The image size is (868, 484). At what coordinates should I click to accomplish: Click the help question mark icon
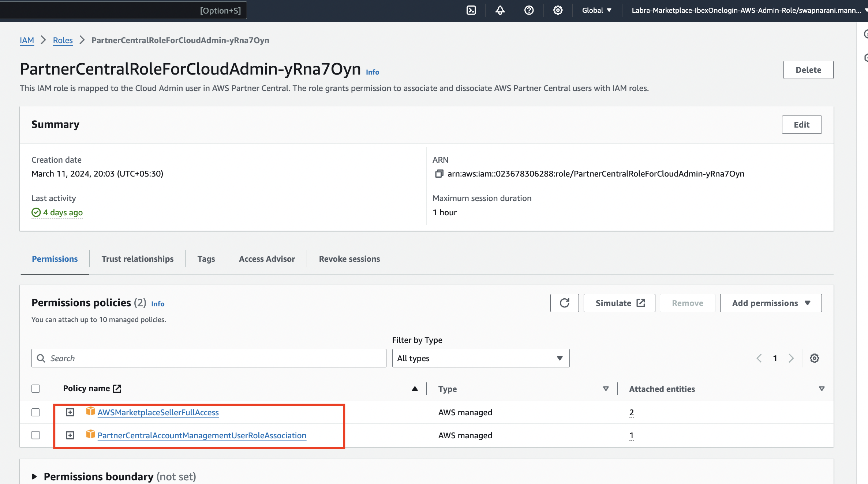pos(529,10)
